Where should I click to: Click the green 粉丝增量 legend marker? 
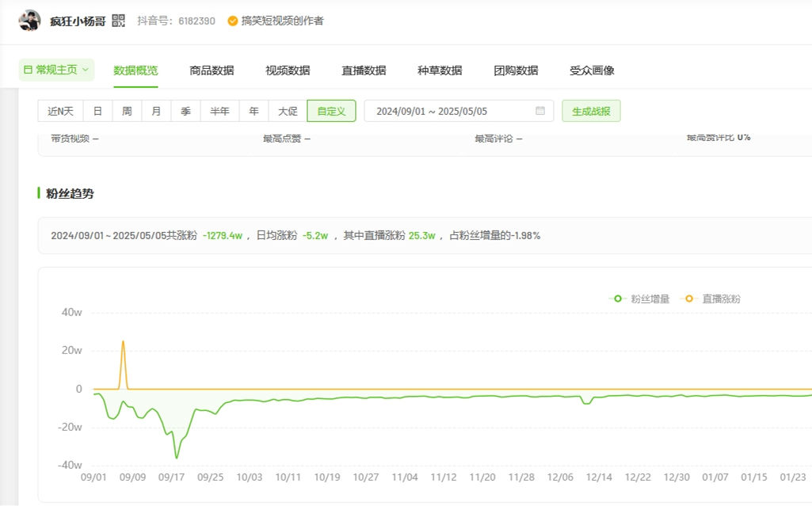pos(617,299)
